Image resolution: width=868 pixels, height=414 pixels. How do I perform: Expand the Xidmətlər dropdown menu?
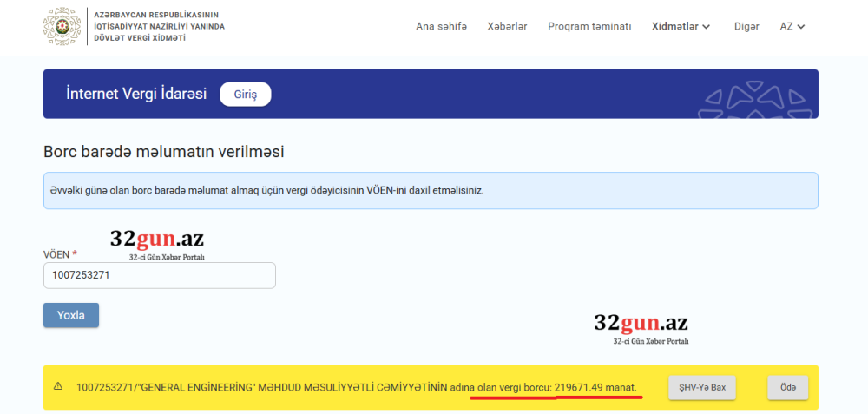pyautogui.click(x=681, y=27)
